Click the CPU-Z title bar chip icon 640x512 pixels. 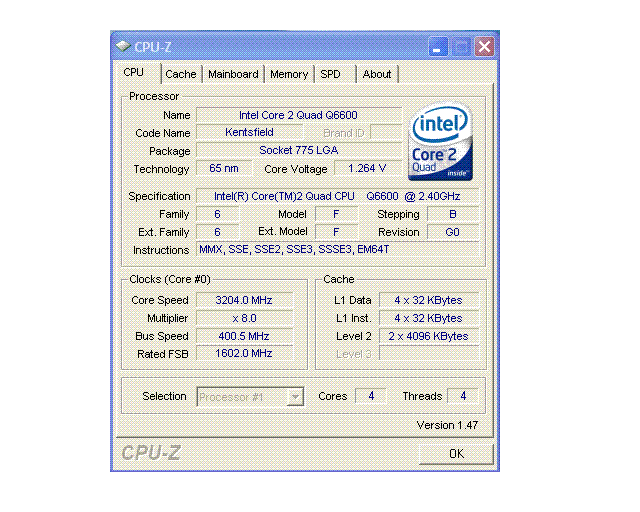point(123,46)
